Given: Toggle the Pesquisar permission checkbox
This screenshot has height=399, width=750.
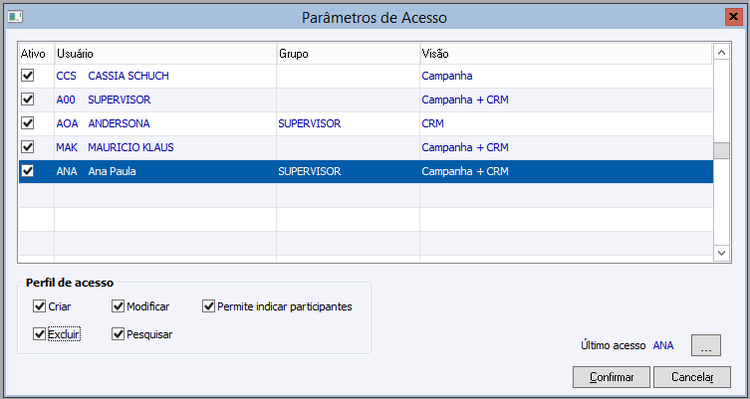Looking at the screenshot, I should click(118, 334).
